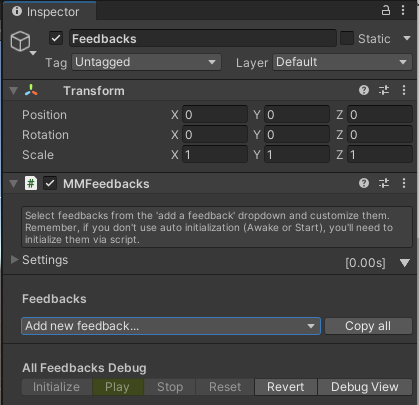Disable the MMFeedbacks component checkbox
419x405 pixels.
click(50, 183)
